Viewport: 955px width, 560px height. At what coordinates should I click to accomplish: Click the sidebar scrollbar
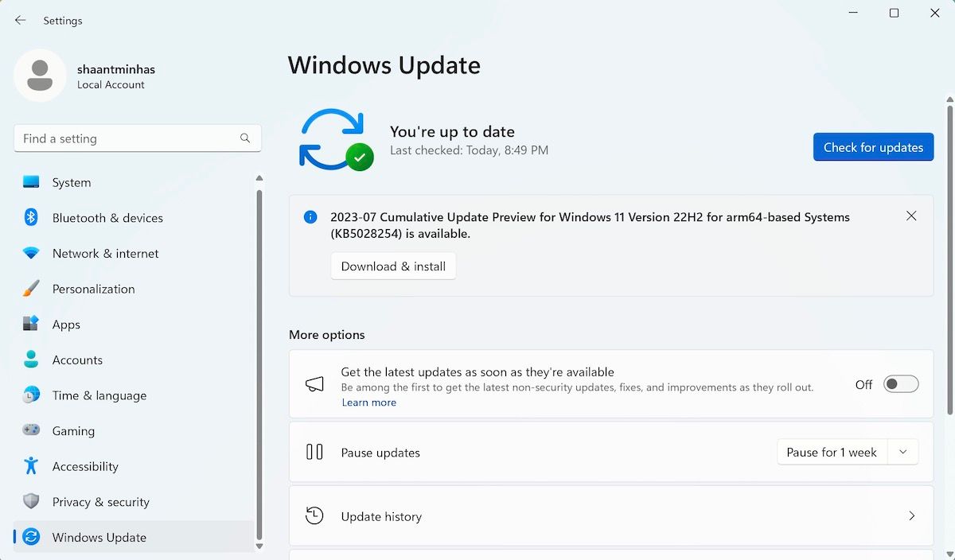[259, 358]
